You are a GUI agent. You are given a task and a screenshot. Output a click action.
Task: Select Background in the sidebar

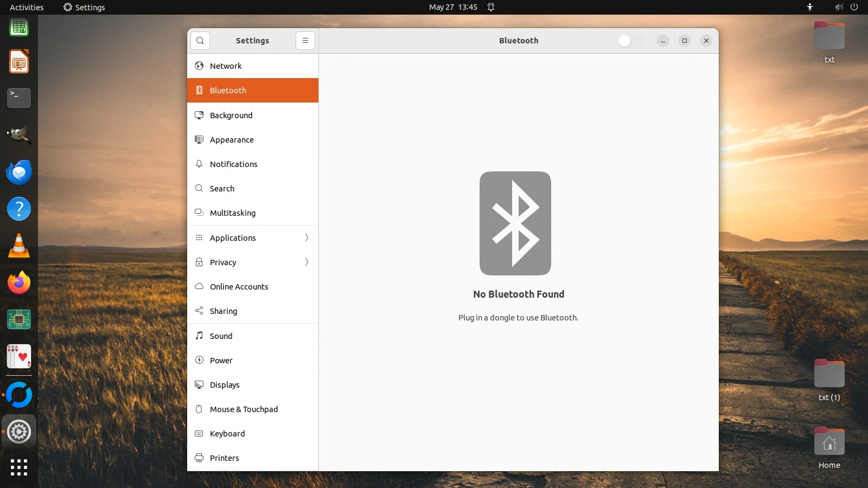pos(231,115)
